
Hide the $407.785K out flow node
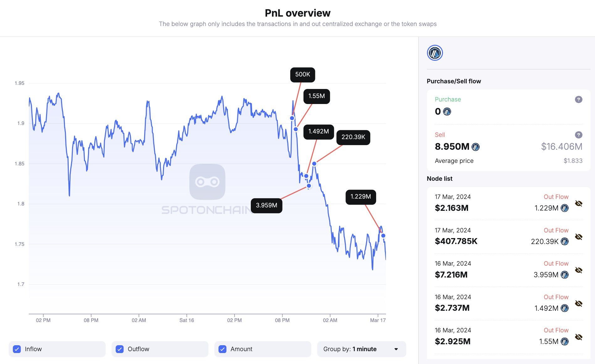(x=578, y=237)
